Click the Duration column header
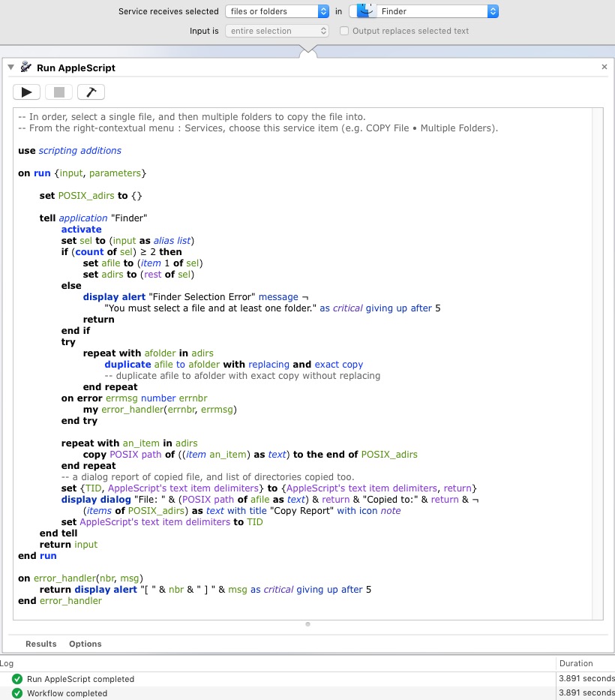Viewport: 615px width, 700px height. [586, 663]
